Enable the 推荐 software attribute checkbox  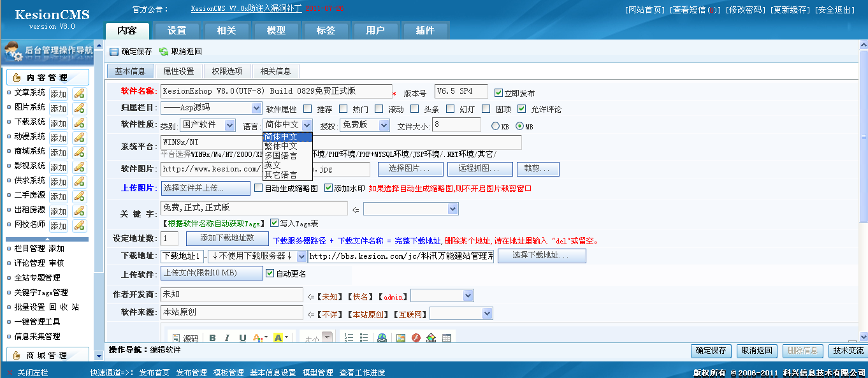(308, 109)
